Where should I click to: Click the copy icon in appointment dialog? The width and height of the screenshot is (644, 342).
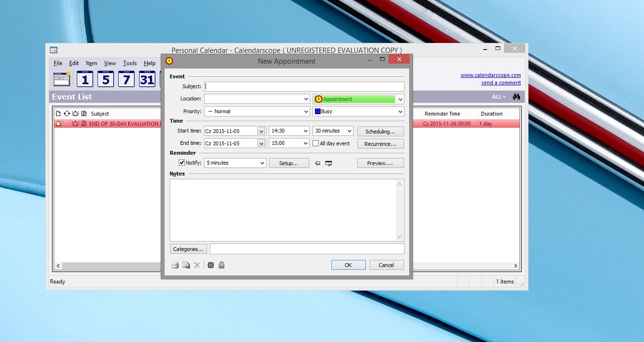point(186,265)
